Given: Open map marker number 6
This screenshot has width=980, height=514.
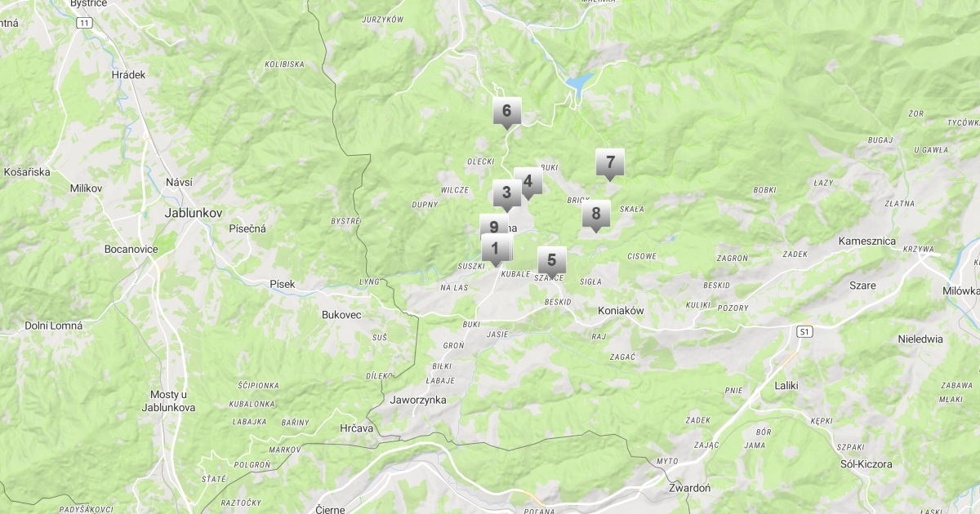Looking at the screenshot, I should pyautogui.click(x=506, y=113).
